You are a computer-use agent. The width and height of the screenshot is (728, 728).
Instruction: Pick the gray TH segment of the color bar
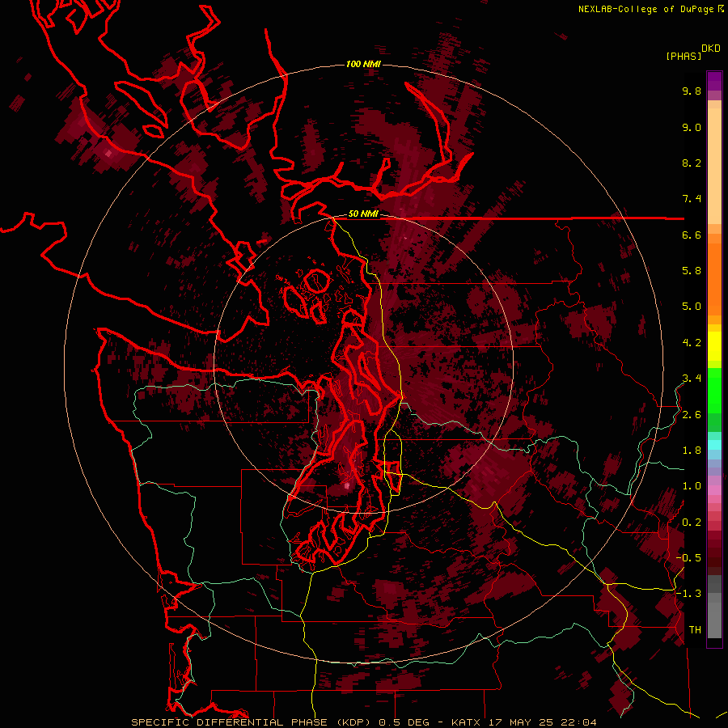pyautogui.click(x=714, y=617)
